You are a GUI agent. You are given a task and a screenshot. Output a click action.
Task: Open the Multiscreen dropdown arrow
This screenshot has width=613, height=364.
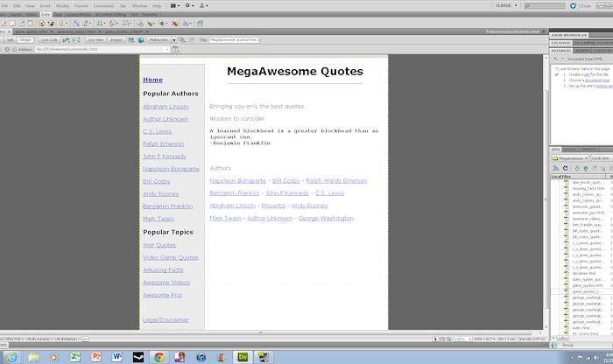(x=174, y=40)
